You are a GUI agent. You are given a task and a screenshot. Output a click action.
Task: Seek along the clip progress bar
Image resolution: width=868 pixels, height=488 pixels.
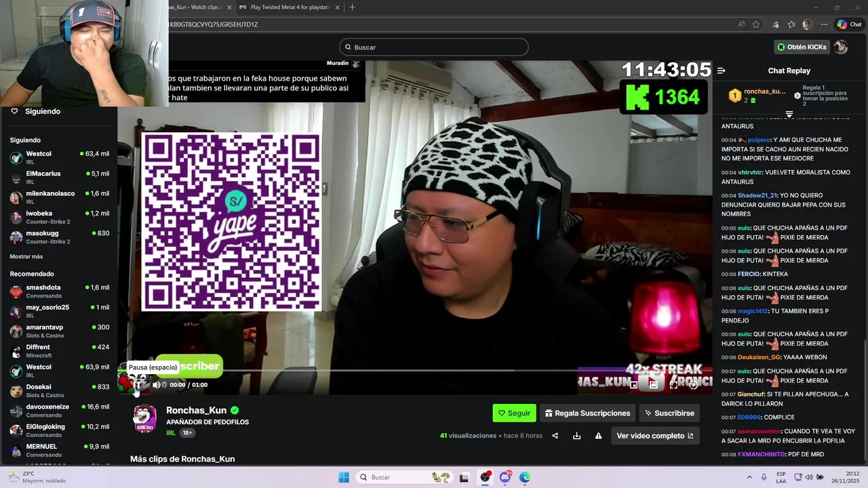tap(415, 371)
